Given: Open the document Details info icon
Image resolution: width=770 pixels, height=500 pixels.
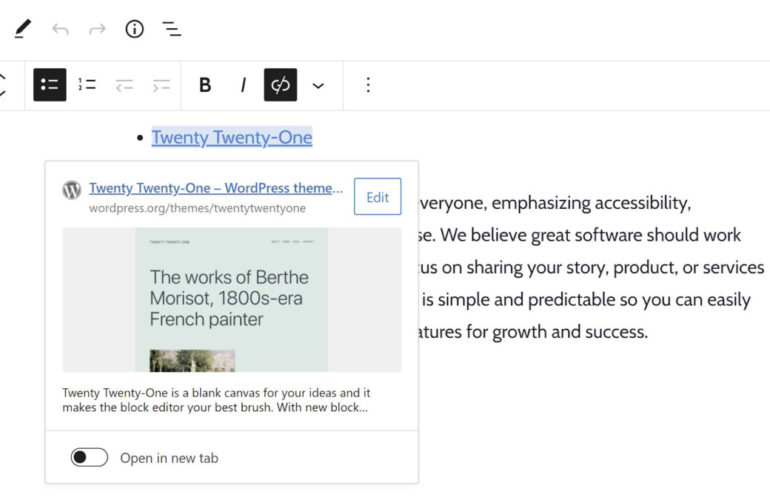Looking at the screenshot, I should (134, 29).
